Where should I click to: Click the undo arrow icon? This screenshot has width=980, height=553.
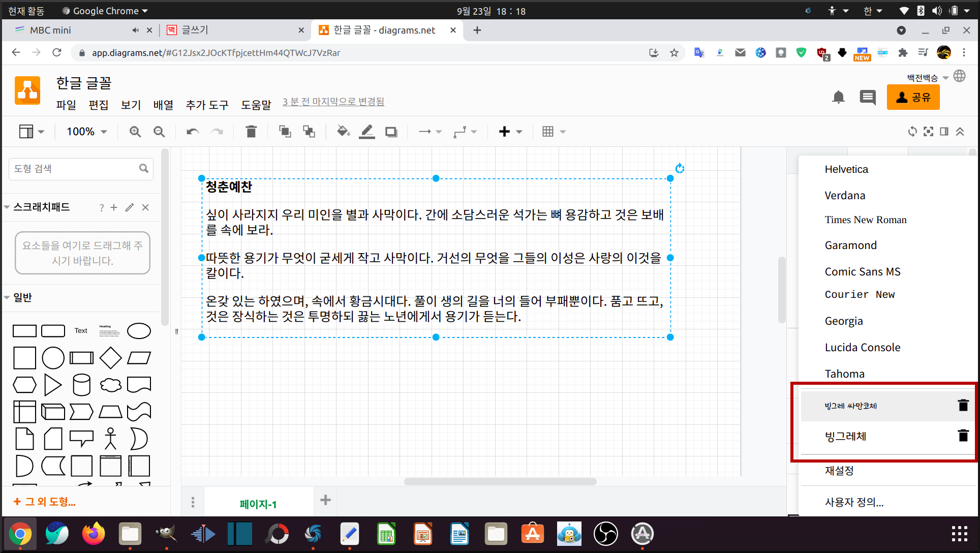[192, 132]
